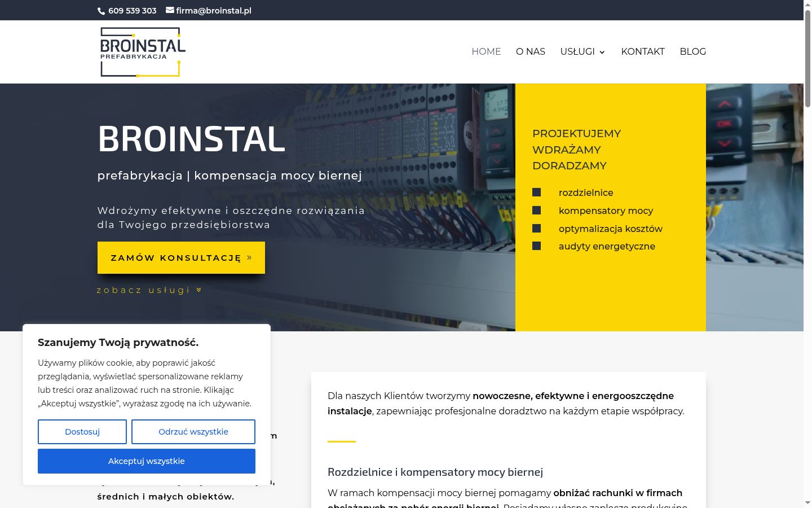Reject cookies with Odrzuć wszystkie
Viewport: 812px width, 508px height.
193,432
